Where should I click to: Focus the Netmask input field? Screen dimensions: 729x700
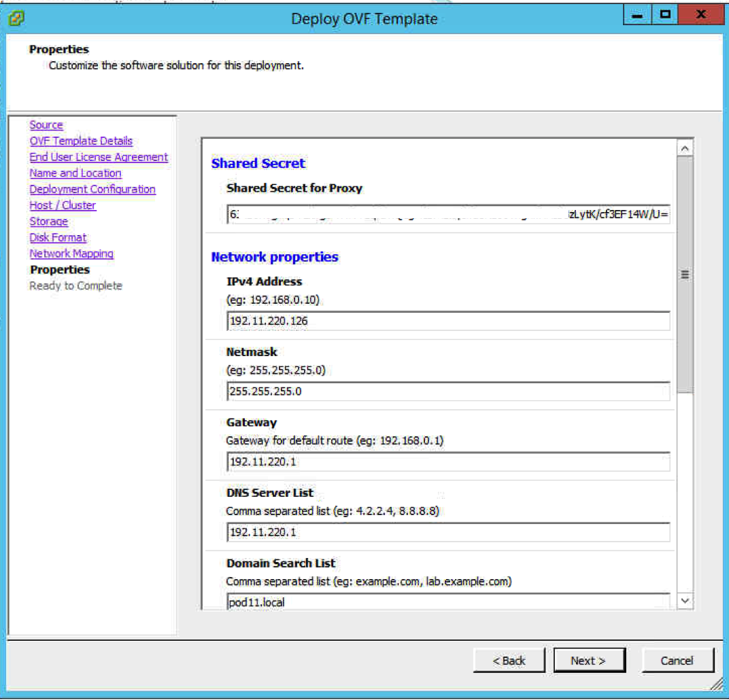447,391
